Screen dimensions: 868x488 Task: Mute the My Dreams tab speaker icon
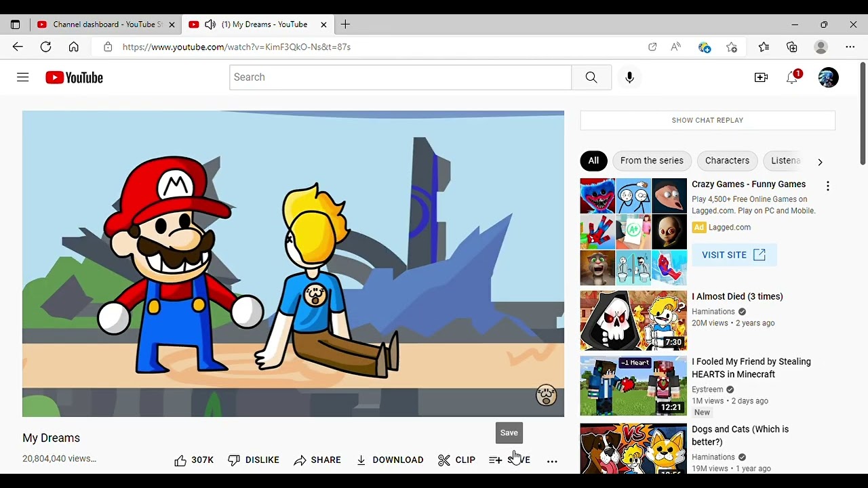click(x=210, y=24)
